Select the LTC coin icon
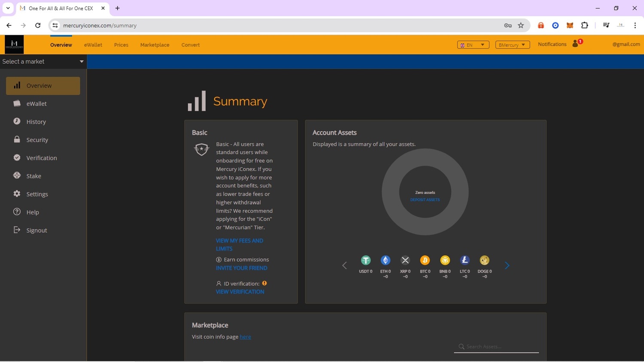The image size is (644, 362). (465, 260)
